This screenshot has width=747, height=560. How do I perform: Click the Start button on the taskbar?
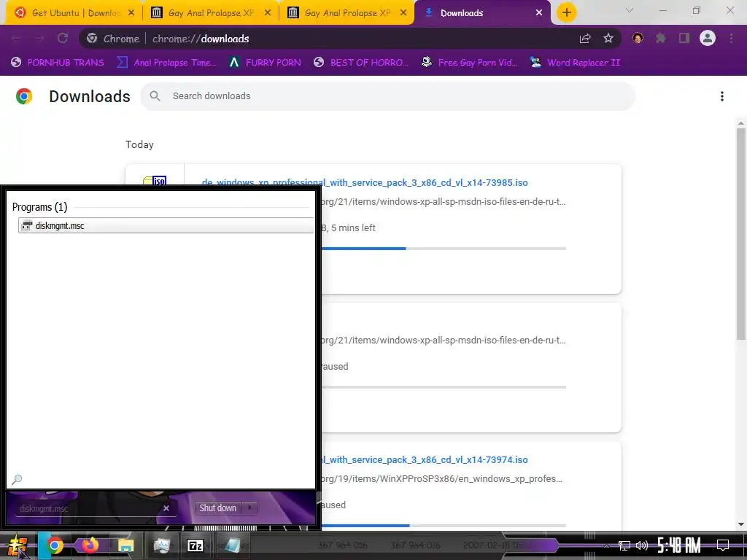tap(18, 545)
